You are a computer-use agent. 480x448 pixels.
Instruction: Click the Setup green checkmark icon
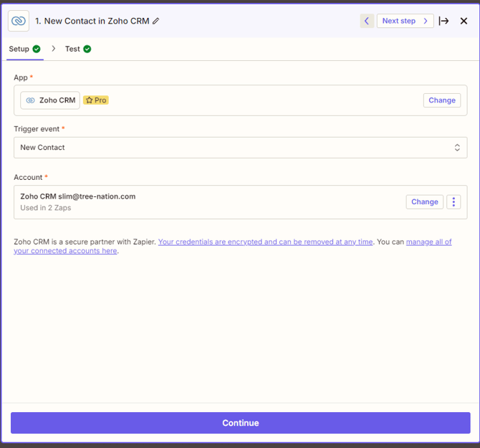tap(37, 49)
